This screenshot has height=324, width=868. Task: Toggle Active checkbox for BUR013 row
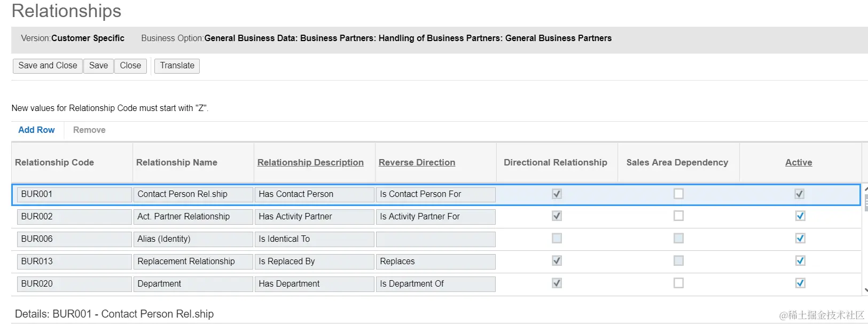[800, 261]
